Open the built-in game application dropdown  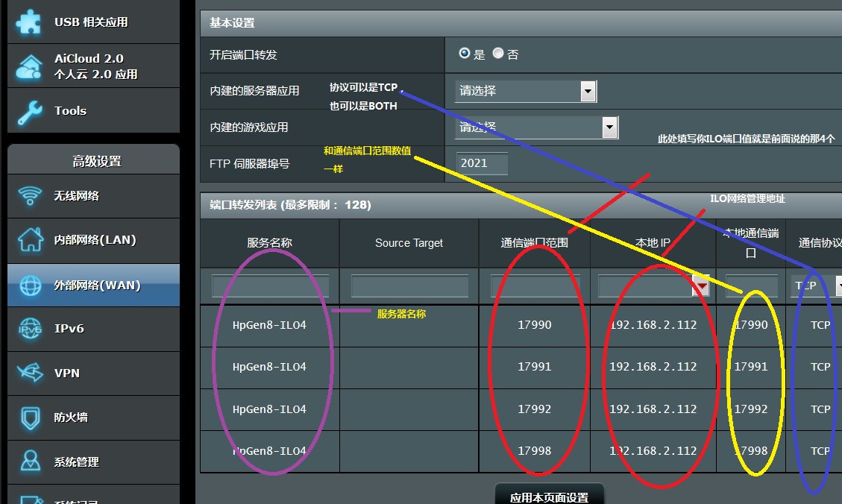(610, 127)
